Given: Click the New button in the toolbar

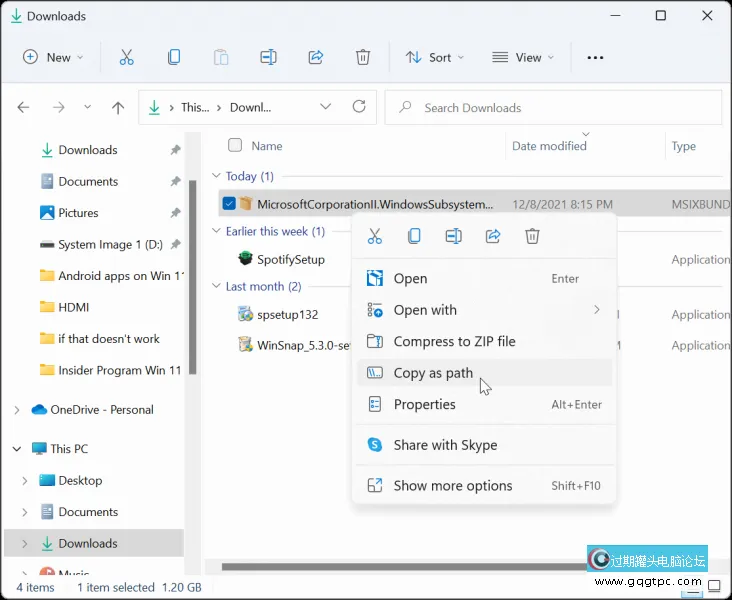Looking at the screenshot, I should [53, 58].
